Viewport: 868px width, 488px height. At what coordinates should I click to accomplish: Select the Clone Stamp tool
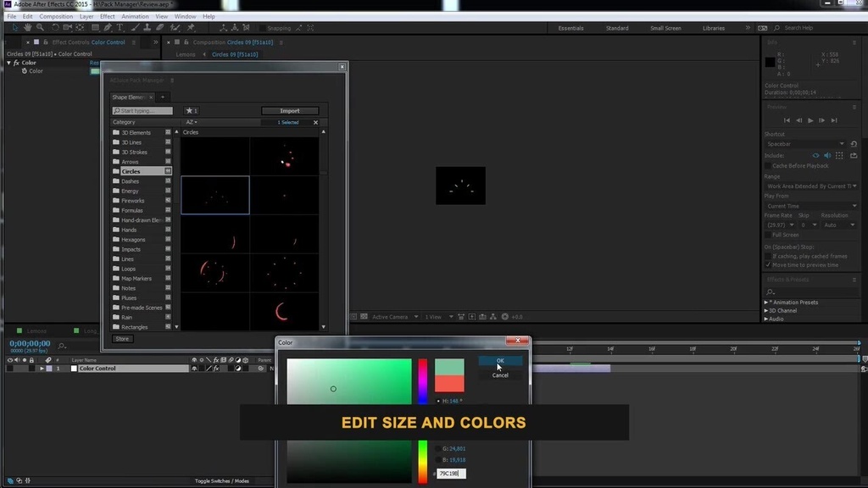pyautogui.click(x=147, y=28)
